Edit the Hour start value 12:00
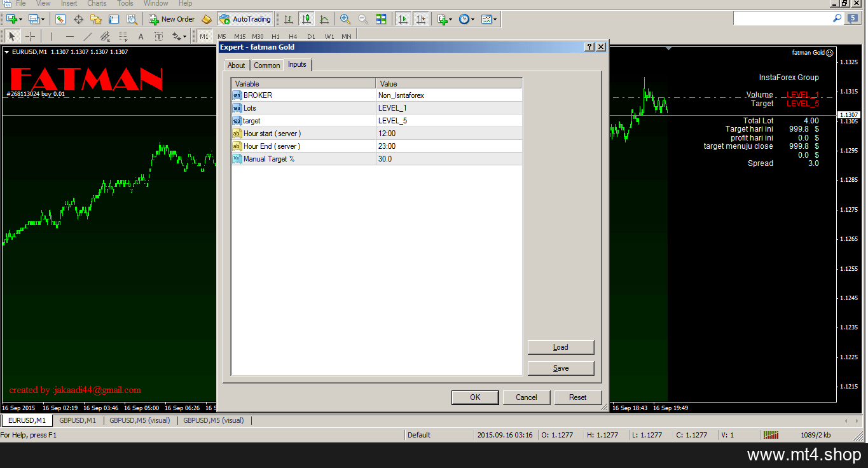The height and width of the screenshot is (468, 868). (449, 134)
